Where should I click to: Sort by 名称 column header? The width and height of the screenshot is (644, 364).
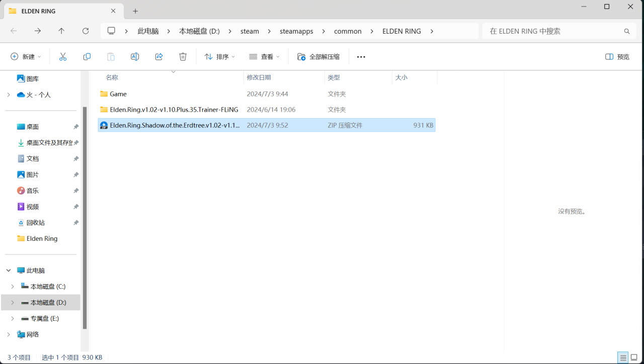pos(112,77)
